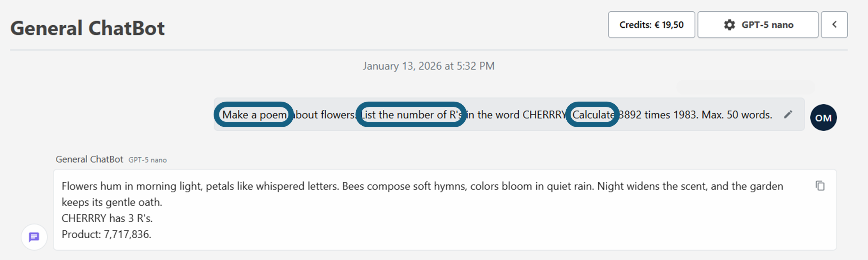Viewport: 868px width, 260px height.
Task: Click the circled "Make a poem" text
Action: tap(254, 115)
